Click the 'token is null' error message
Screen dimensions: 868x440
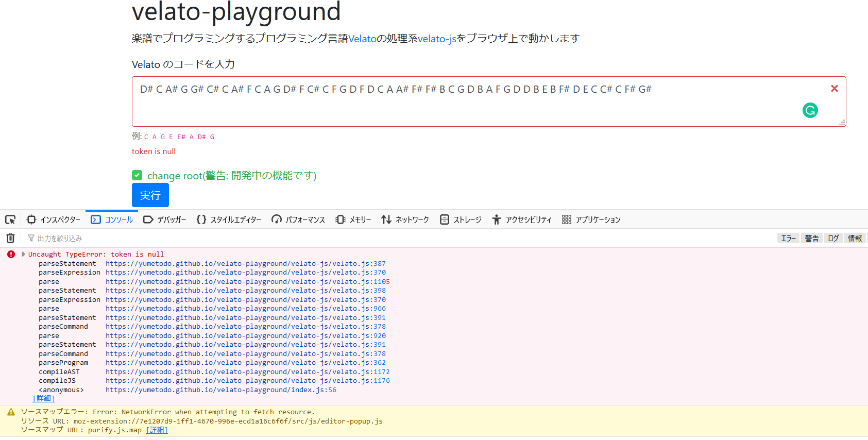click(x=154, y=151)
